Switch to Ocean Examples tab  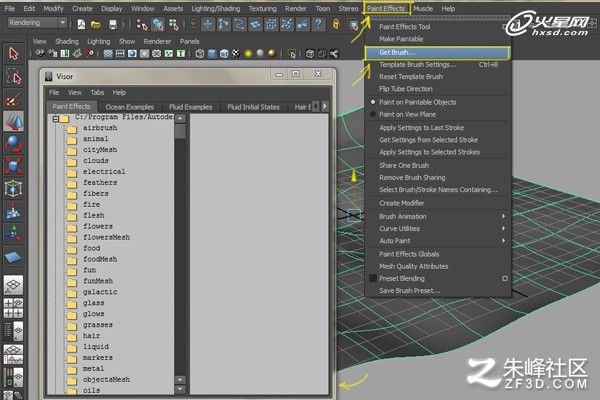[129, 107]
